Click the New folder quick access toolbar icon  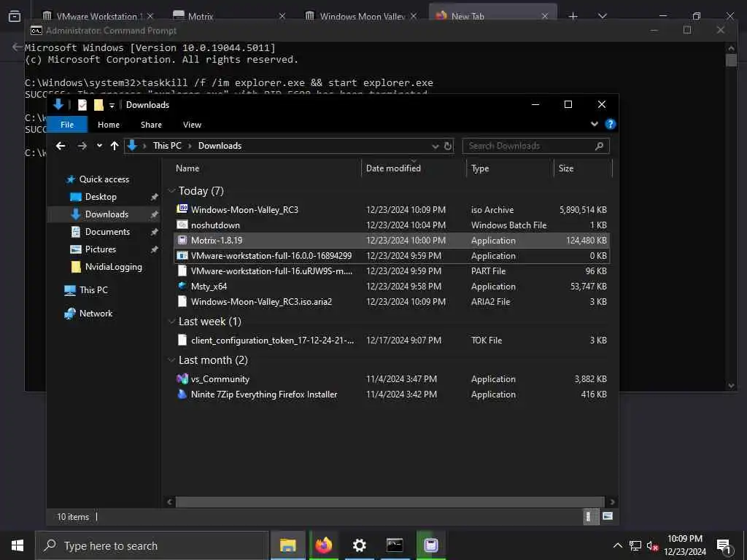[98, 105]
